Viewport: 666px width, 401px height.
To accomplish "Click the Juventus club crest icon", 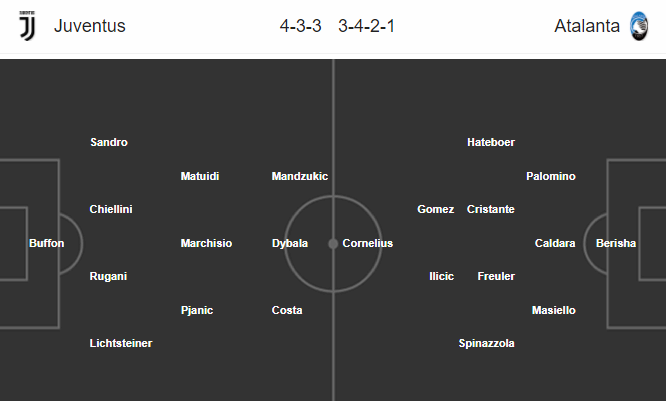I will 27,26.
